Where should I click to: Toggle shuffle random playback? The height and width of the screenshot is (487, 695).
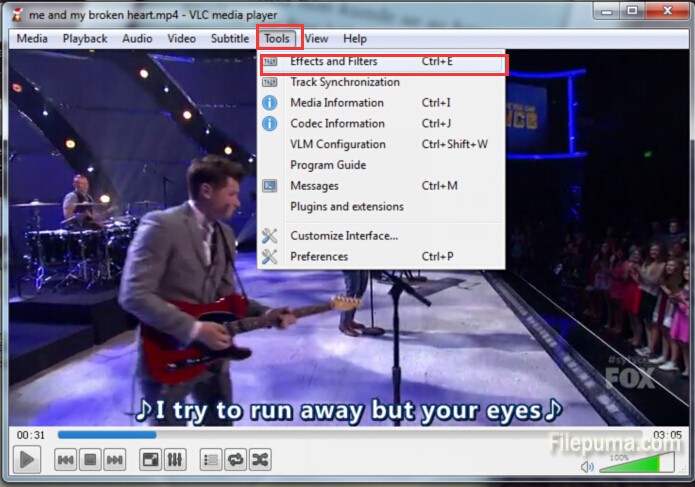click(x=260, y=460)
